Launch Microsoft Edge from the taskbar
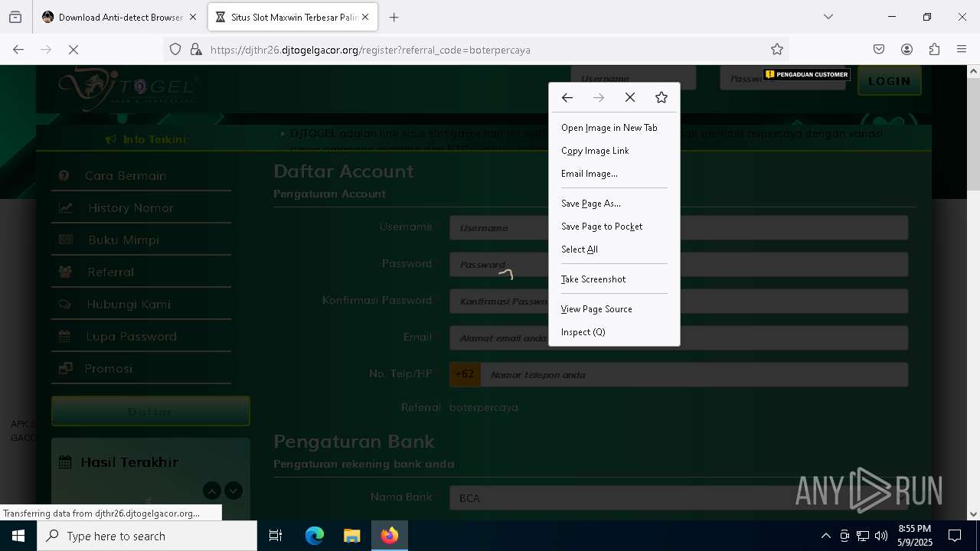The height and width of the screenshot is (551, 980). click(315, 536)
